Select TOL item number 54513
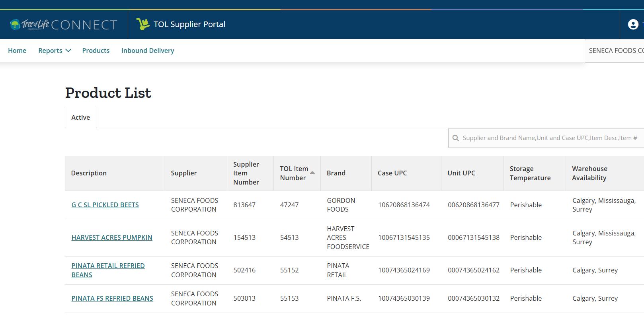Image resolution: width=644 pixels, height=315 pixels. tap(289, 237)
